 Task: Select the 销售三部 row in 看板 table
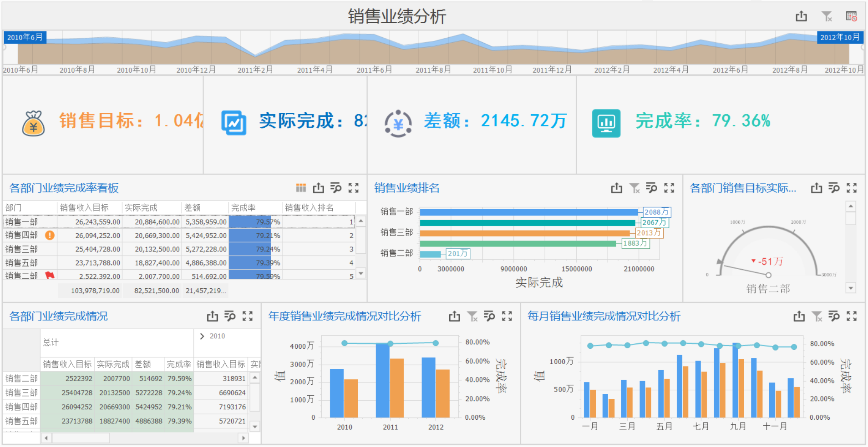(x=179, y=249)
